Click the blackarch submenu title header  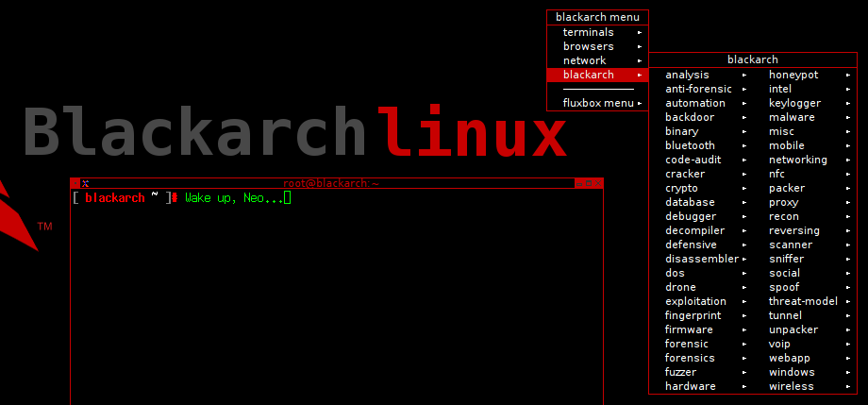[753, 59]
